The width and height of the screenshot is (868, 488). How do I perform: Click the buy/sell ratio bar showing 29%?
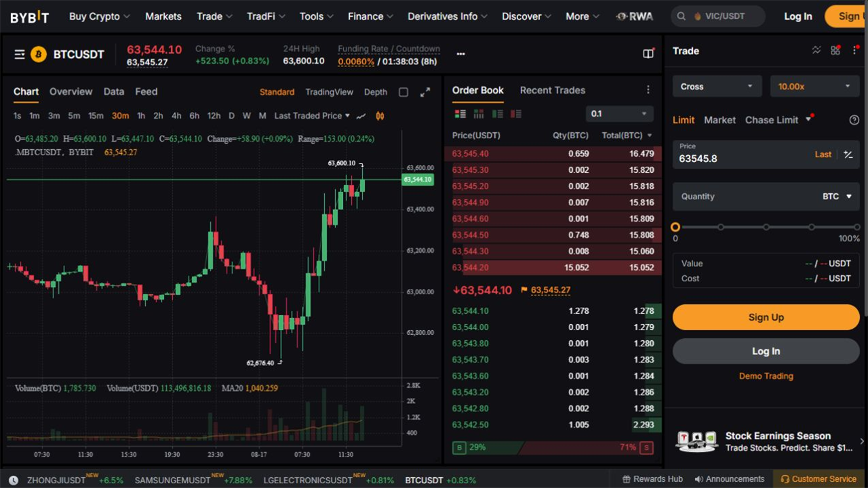coord(553,448)
